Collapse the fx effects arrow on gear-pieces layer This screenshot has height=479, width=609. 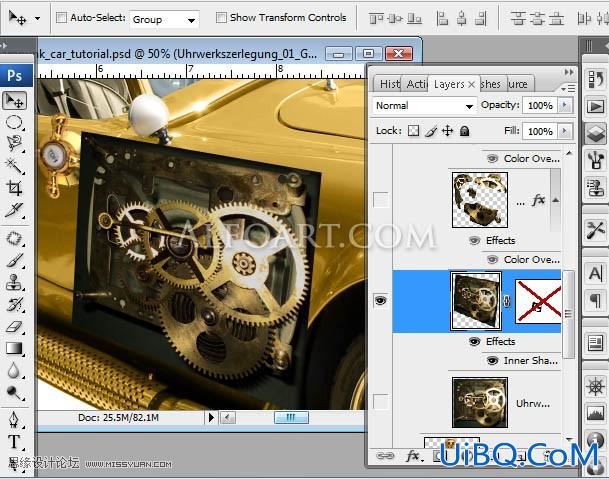click(556, 200)
